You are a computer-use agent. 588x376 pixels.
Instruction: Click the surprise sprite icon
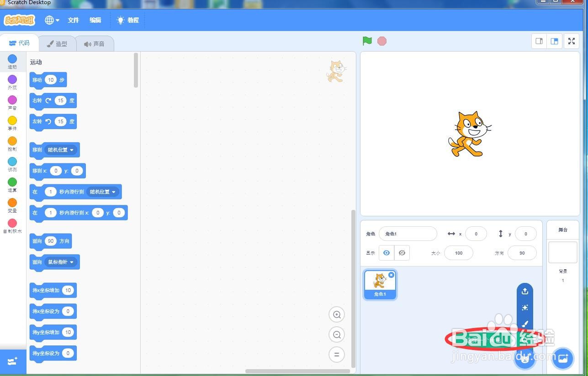pyautogui.click(x=525, y=308)
